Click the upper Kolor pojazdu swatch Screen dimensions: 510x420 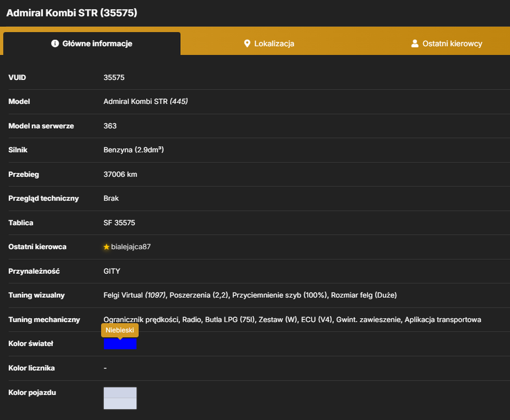click(x=120, y=393)
